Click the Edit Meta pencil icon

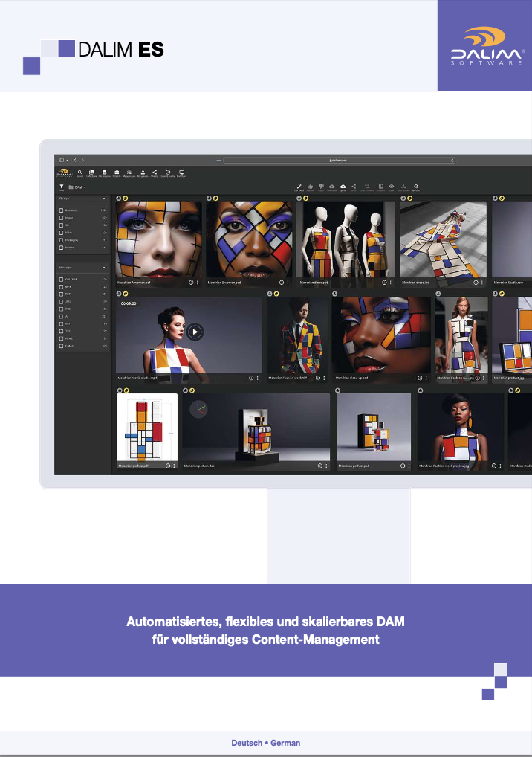click(299, 187)
